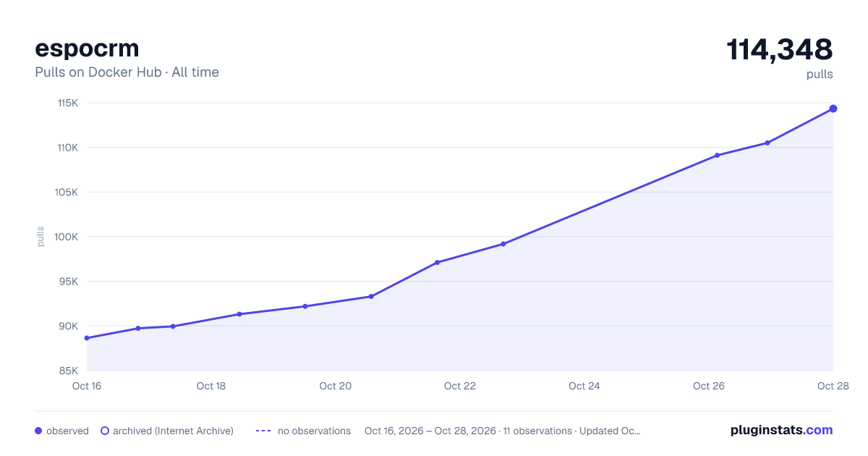Click the data point above Oct 26
The image size is (868, 456).
pyautogui.click(x=717, y=155)
